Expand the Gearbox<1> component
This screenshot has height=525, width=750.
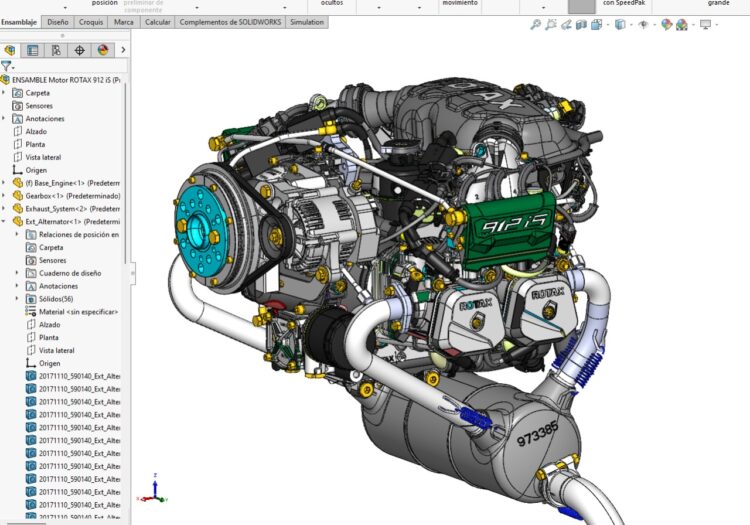point(4,196)
